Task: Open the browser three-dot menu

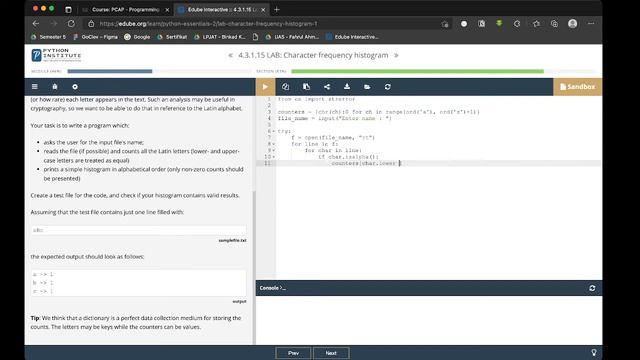Action: (x=591, y=24)
